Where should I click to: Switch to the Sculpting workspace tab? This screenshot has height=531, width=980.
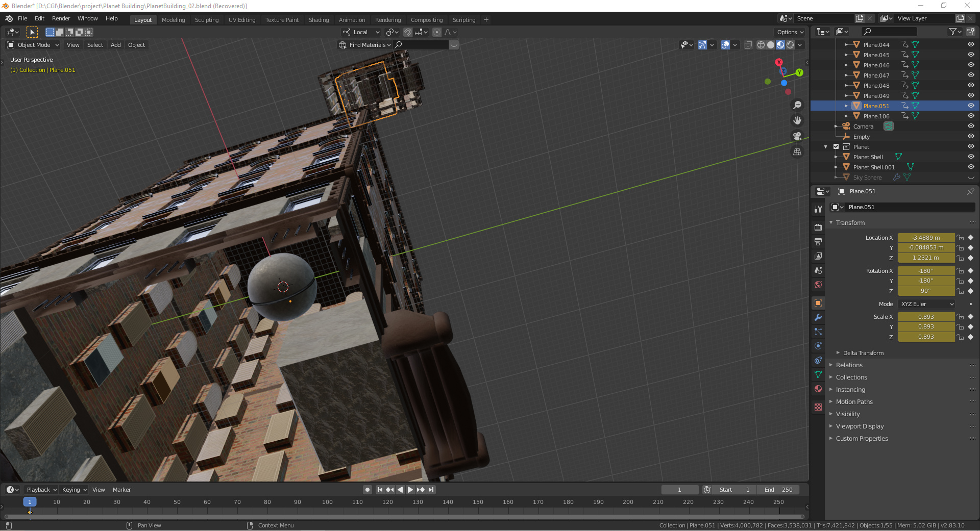[x=207, y=20]
